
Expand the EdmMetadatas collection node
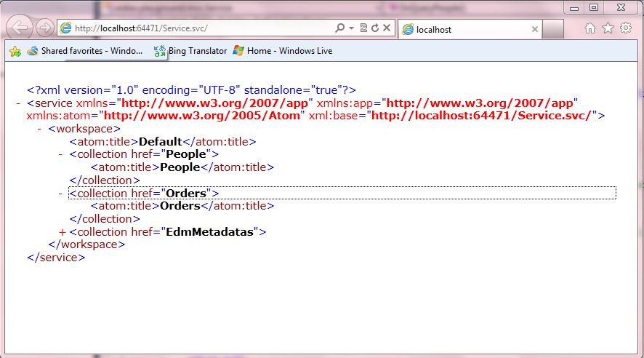pyautogui.click(x=62, y=232)
